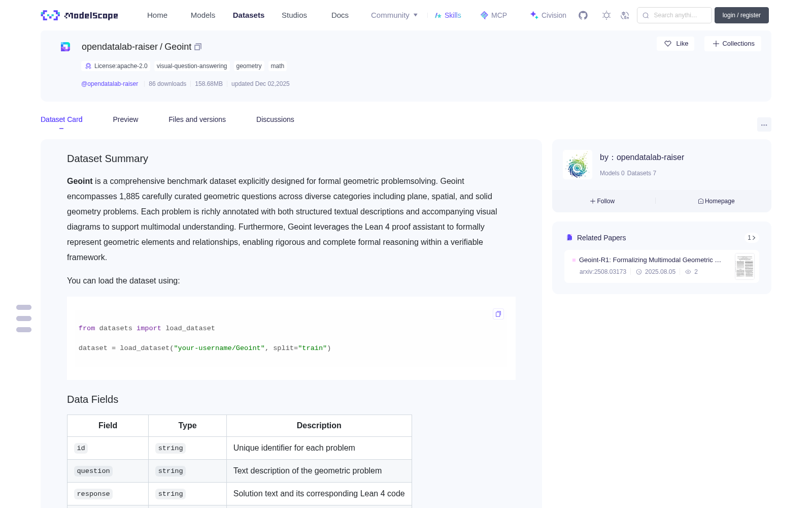Screen dimensions: 812x508
Task: Open the floating table-of-contents sidebar icon
Action: coord(24,319)
